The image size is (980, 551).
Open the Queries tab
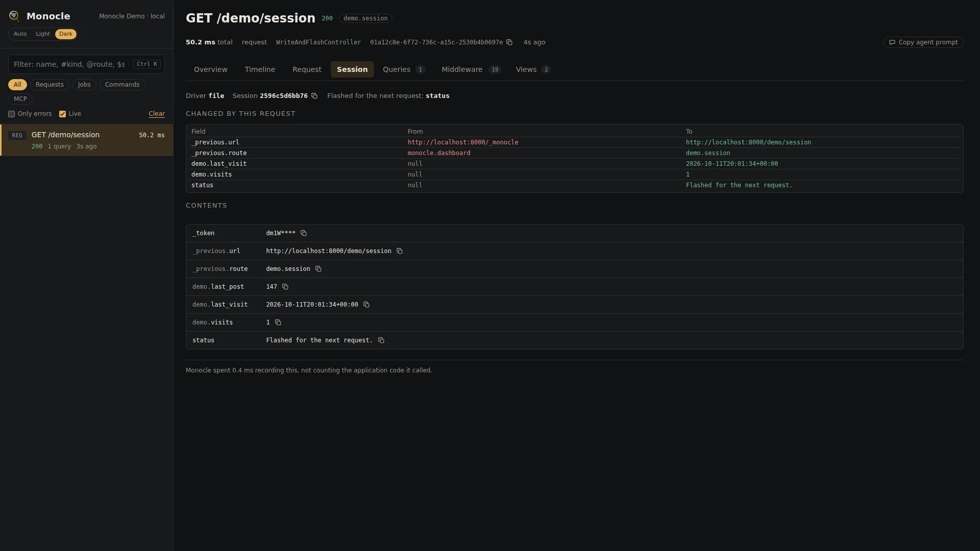[404, 69]
